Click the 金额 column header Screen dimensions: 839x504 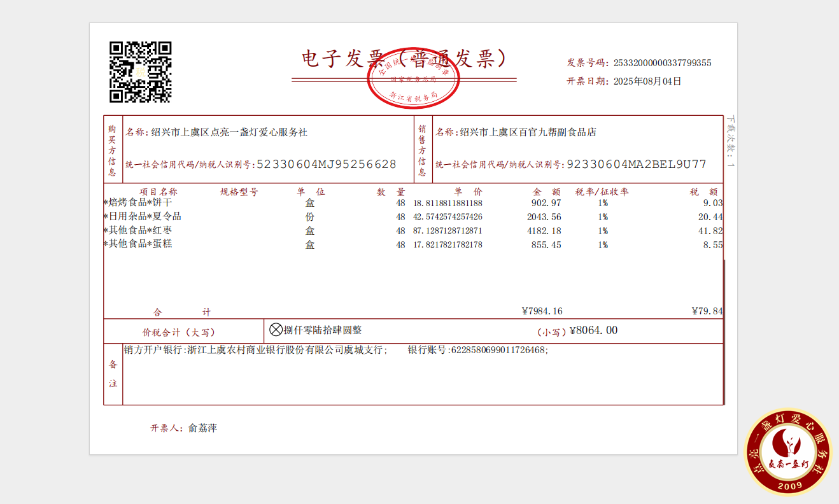point(547,192)
